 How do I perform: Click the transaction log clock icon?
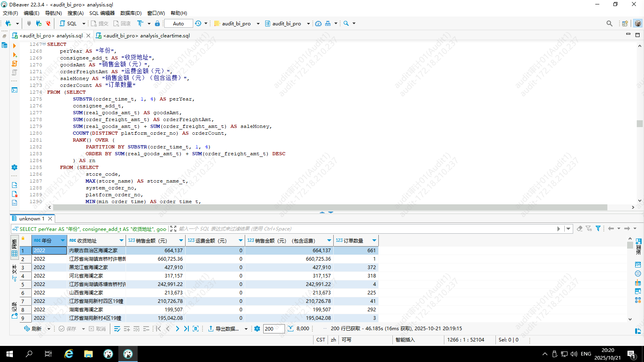[198, 23]
